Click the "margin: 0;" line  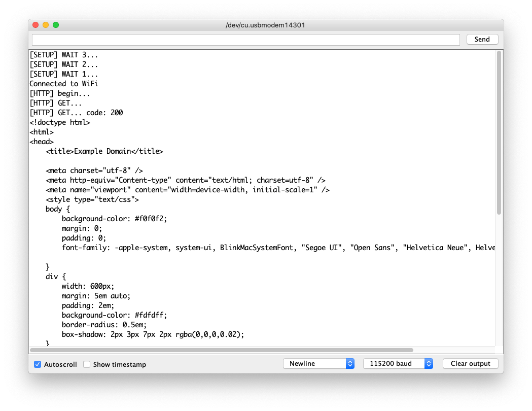click(x=82, y=228)
